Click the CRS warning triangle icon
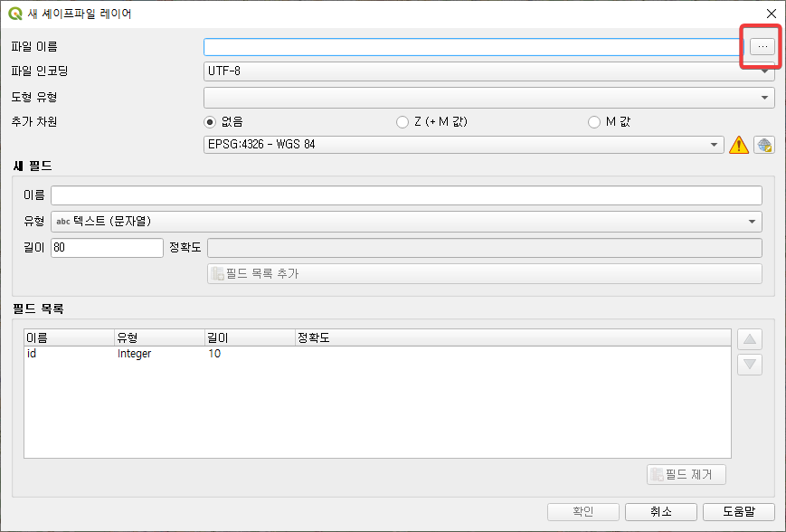Screen dimensions: 786x532 tap(739, 145)
